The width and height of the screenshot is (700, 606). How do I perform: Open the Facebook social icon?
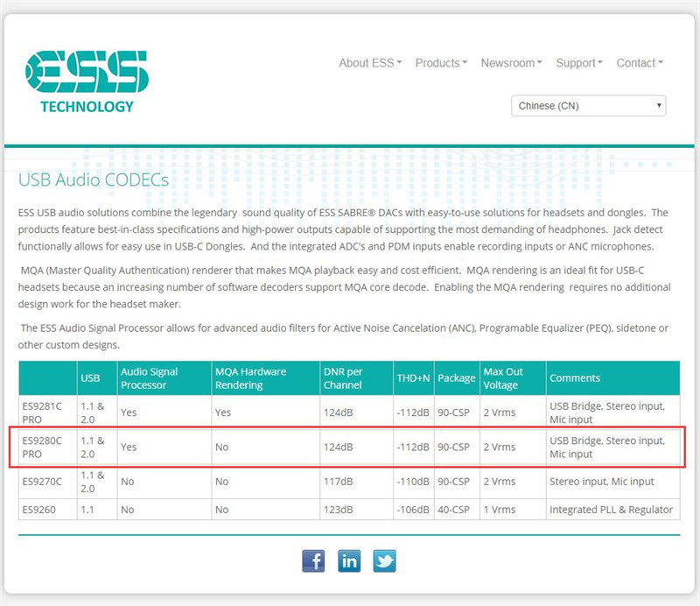313,560
